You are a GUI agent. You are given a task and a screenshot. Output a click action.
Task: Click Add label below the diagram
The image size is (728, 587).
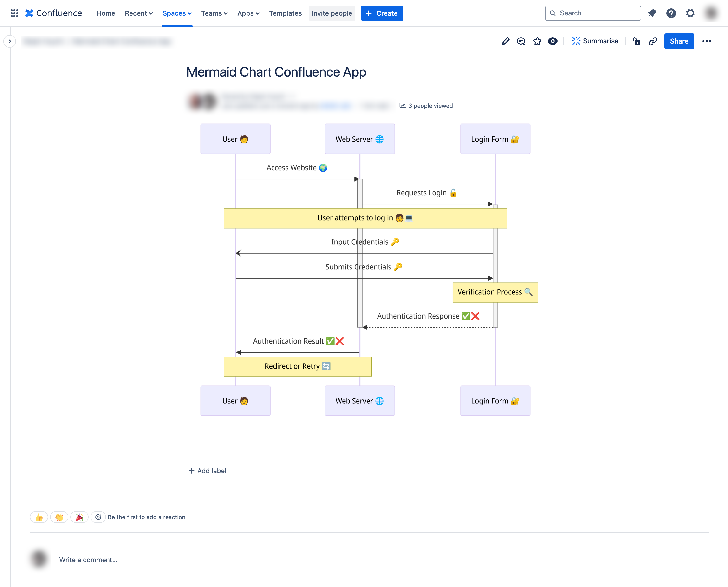pyautogui.click(x=207, y=471)
